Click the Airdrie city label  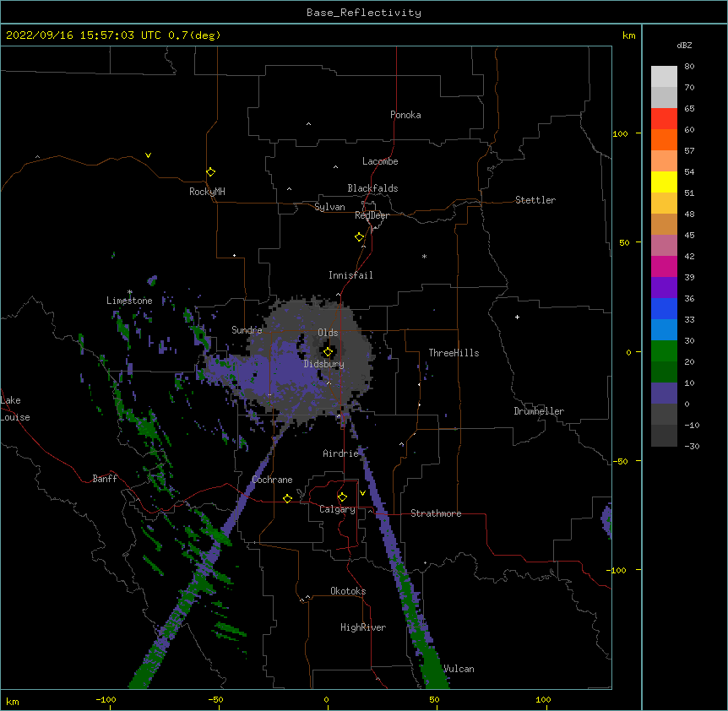pos(340,453)
